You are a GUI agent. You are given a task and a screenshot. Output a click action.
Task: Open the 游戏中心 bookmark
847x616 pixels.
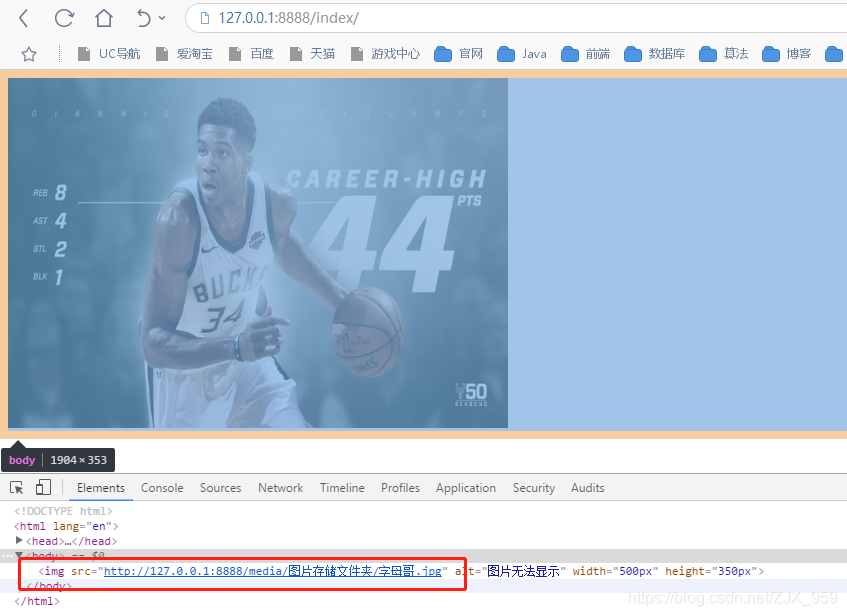385,54
